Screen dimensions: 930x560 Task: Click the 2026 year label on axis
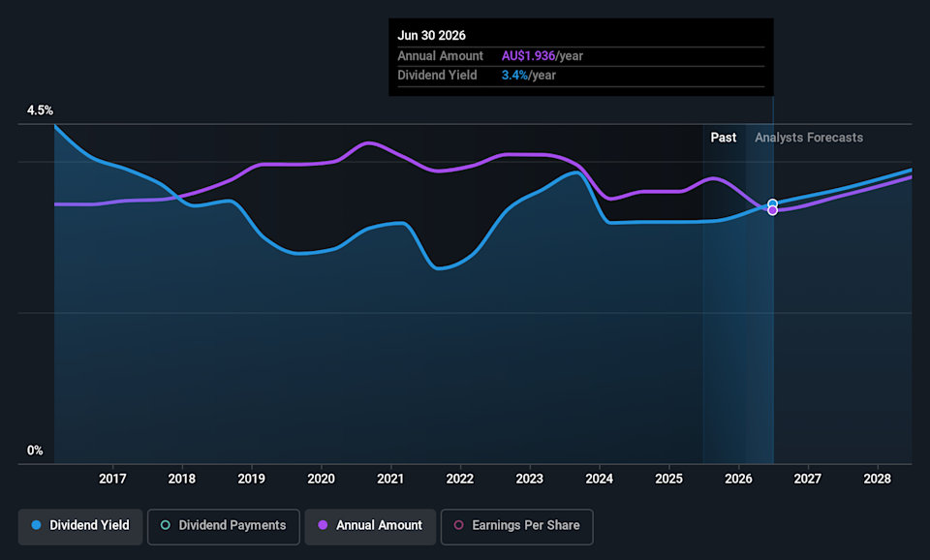pyautogui.click(x=738, y=479)
